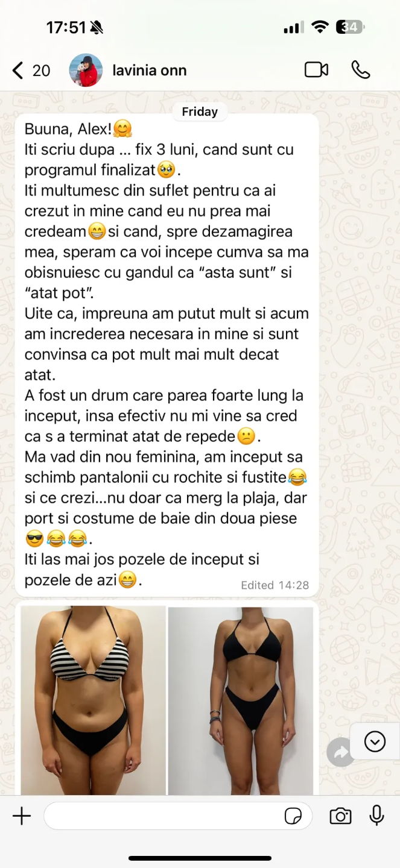This screenshot has height=868, width=400.
Task: Open lavinia onn contact info
Action: tap(150, 71)
